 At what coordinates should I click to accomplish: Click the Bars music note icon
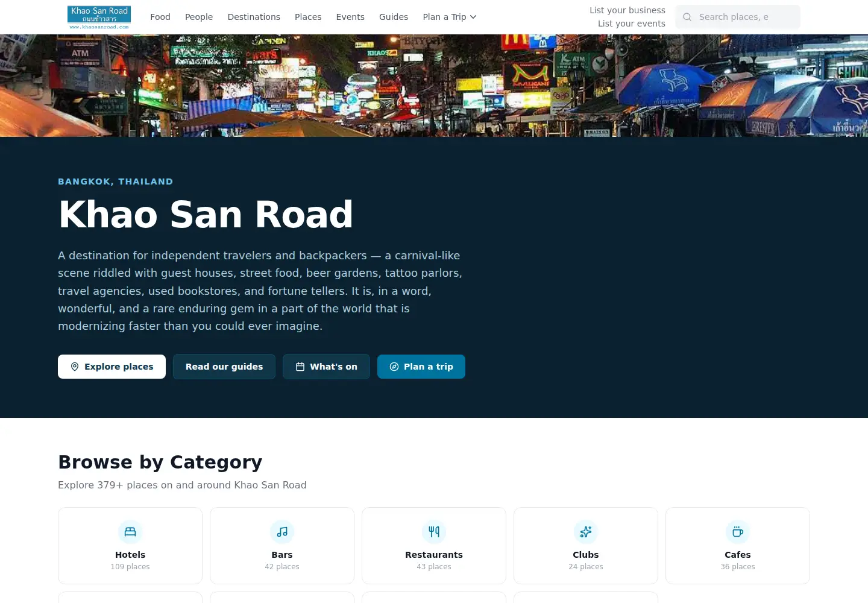(x=282, y=532)
